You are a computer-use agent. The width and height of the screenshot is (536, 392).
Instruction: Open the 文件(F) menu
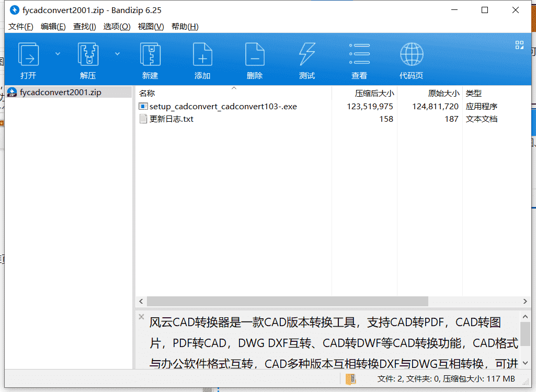click(x=20, y=27)
